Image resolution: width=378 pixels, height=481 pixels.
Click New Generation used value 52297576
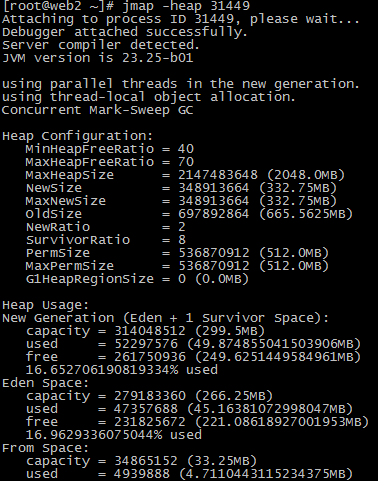tap(146, 344)
